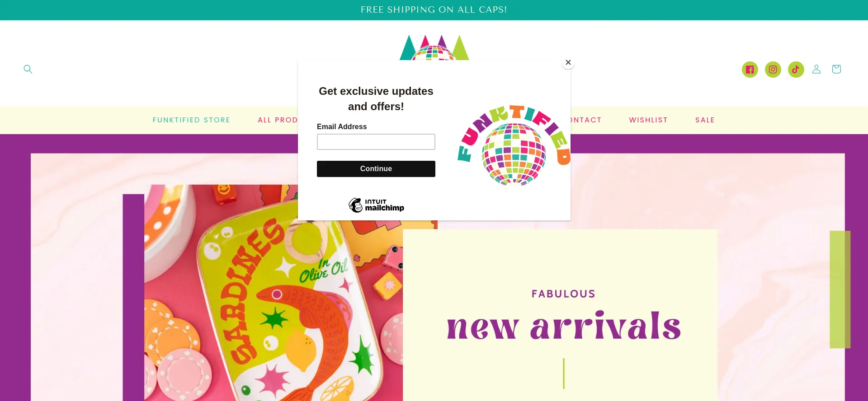Open the TikTok social icon
Screen dimensions: 868x401
click(796, 70)
